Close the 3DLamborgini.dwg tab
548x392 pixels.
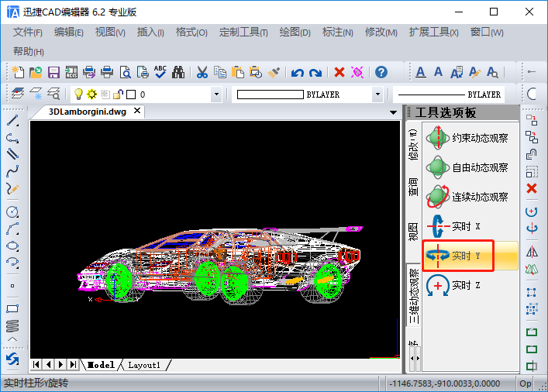(x=137, y=111)
